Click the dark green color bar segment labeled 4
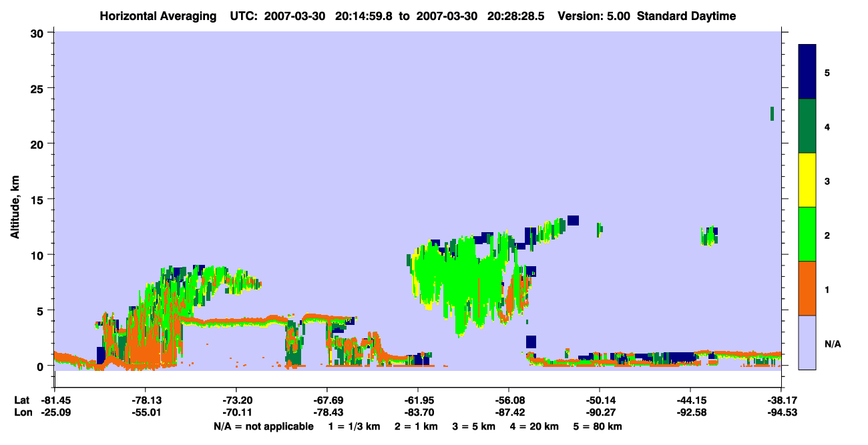The width and height of the screenshot is (868, 445). click(807, 126)
